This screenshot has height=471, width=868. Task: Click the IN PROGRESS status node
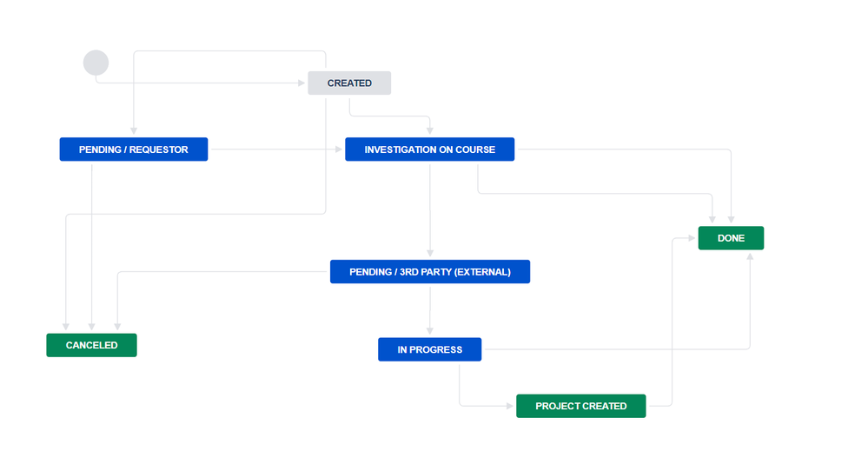click(x=429, y=349)
